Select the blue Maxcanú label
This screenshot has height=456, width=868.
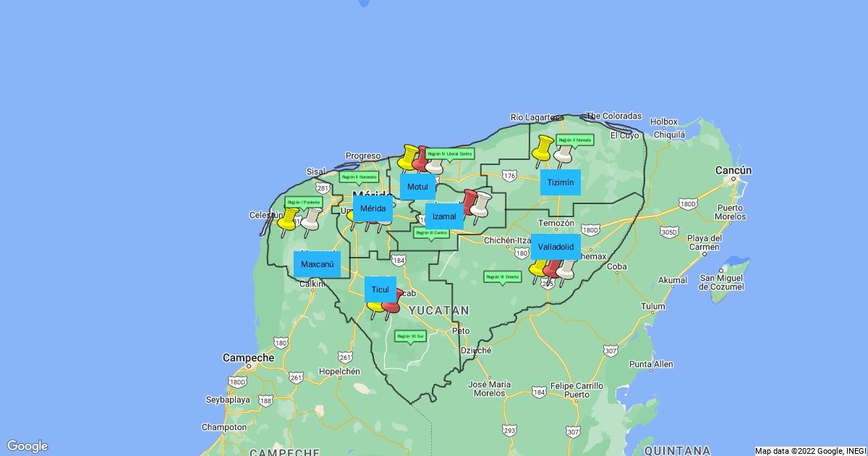(x=317, y=264)
